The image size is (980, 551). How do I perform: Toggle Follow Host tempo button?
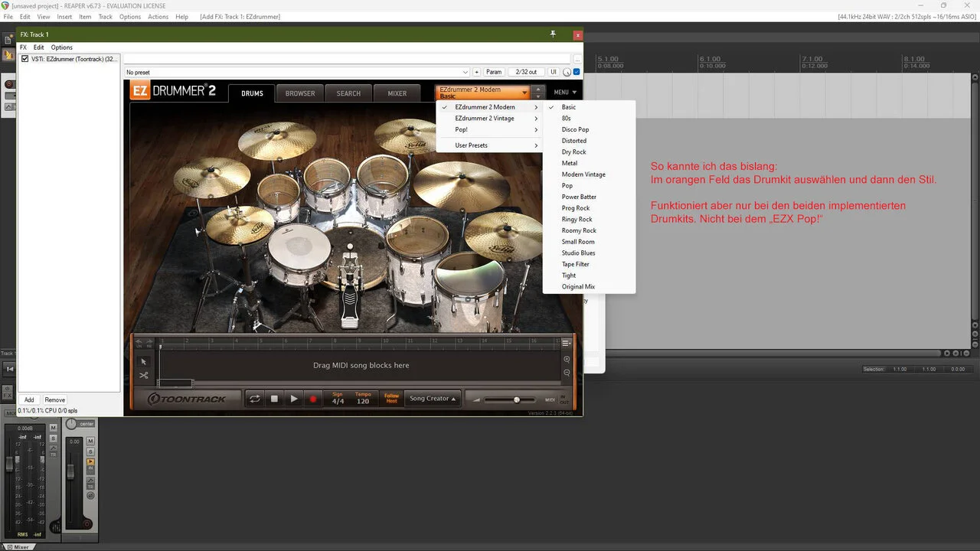click(391, 399)
